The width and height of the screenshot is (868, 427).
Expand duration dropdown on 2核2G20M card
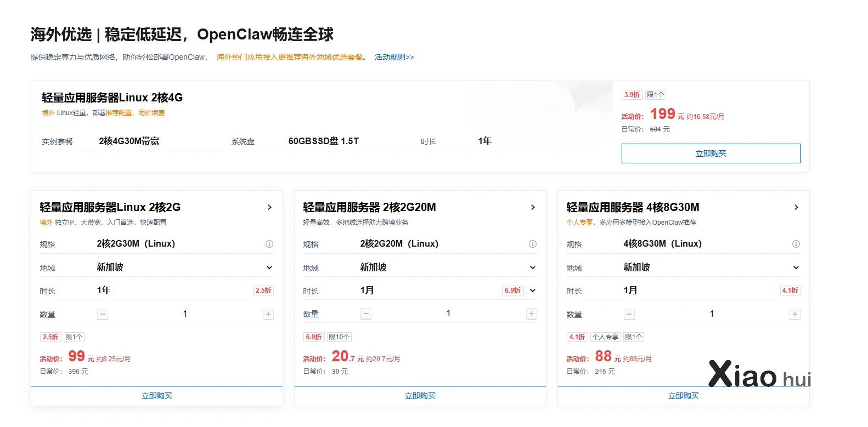pyautogui.click(x=533, y=291)
